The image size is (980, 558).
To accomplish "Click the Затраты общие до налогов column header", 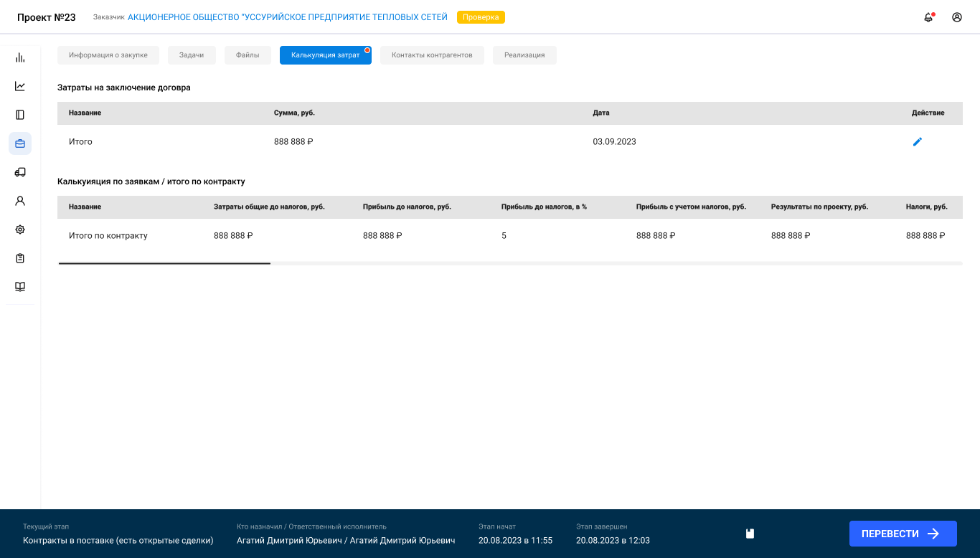I will click(269, 207).
